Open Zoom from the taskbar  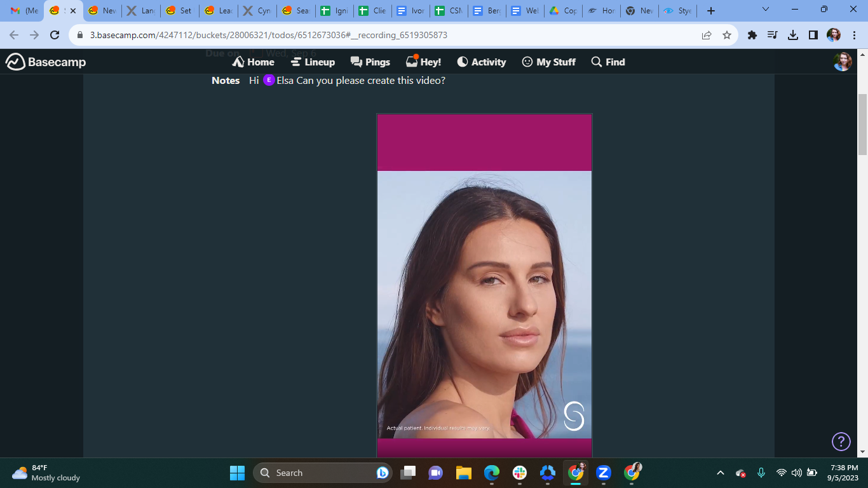point(604,473)
